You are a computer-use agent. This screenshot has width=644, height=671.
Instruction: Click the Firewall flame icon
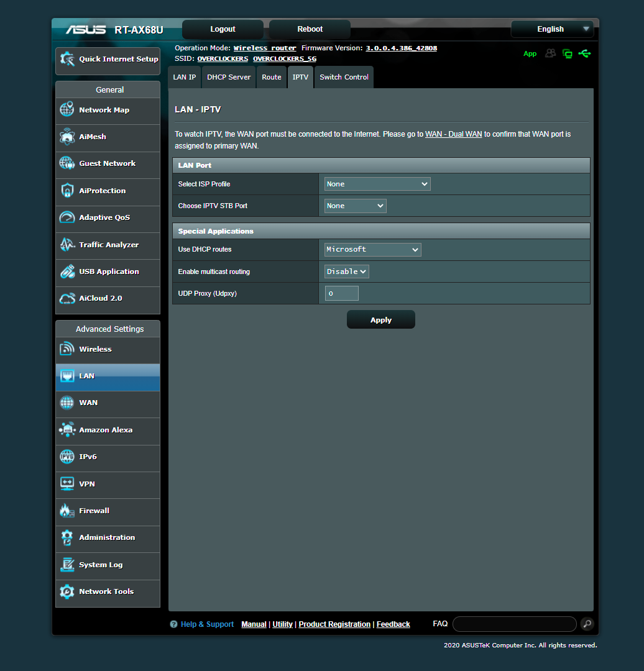click(x=67, y=511)
